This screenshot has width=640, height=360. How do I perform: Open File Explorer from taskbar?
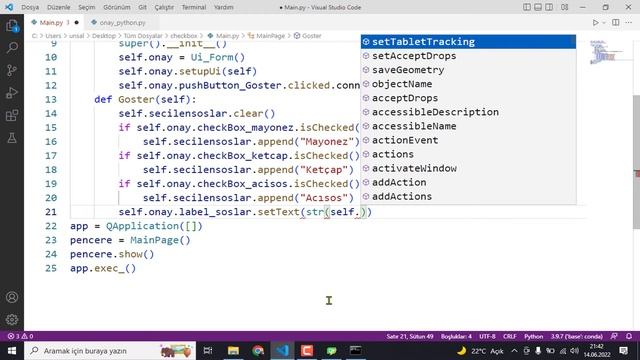(233, 351)
